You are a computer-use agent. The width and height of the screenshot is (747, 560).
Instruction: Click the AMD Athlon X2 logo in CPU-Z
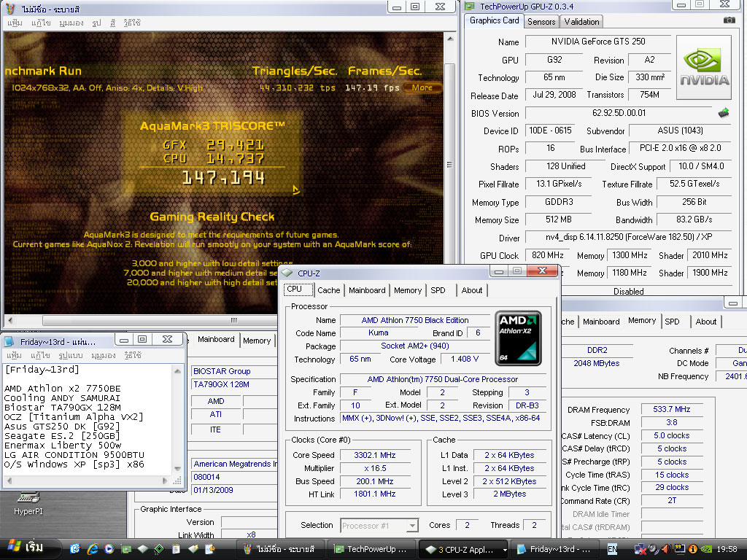click(519, 338)
